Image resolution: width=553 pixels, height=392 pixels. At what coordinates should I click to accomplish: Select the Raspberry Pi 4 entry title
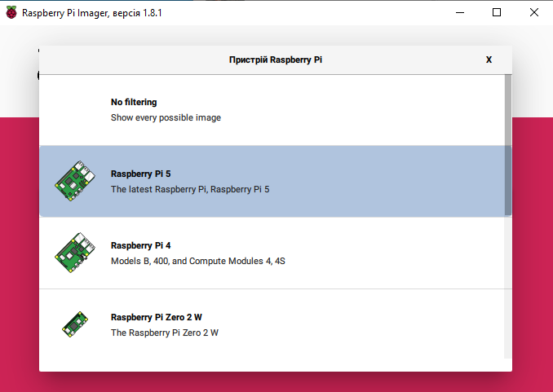pyautogui.click(x=141, y=245)
